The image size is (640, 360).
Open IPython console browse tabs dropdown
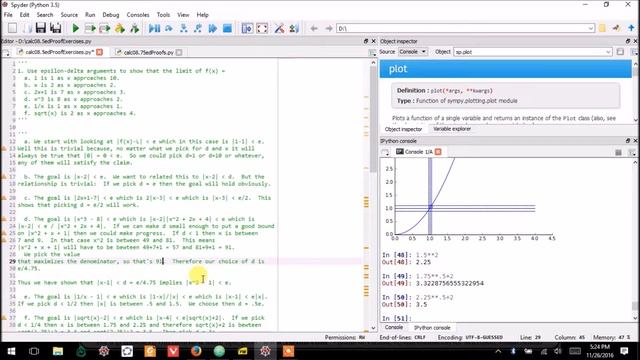tap(385, 152)
